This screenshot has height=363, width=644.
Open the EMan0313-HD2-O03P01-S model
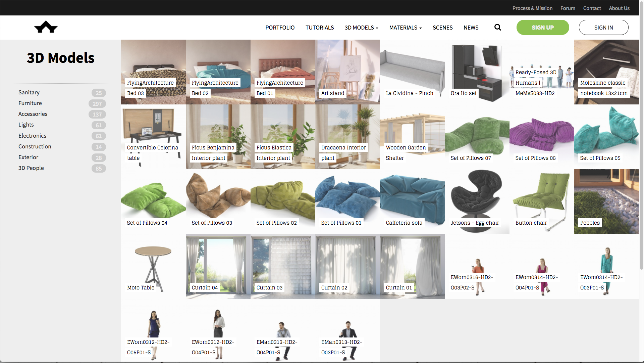point(347,330)
